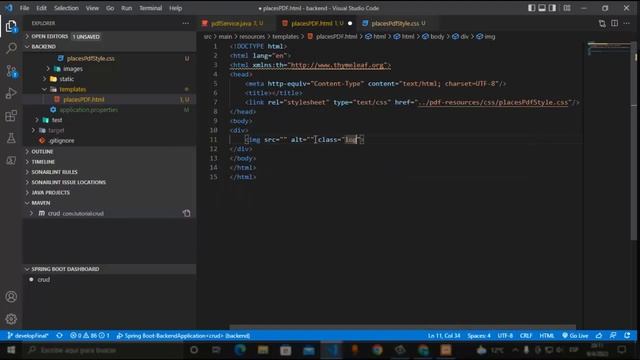Click Ln 11, Col 34 cursor position
The image size is (640, 360).
[x=444, y=336]
